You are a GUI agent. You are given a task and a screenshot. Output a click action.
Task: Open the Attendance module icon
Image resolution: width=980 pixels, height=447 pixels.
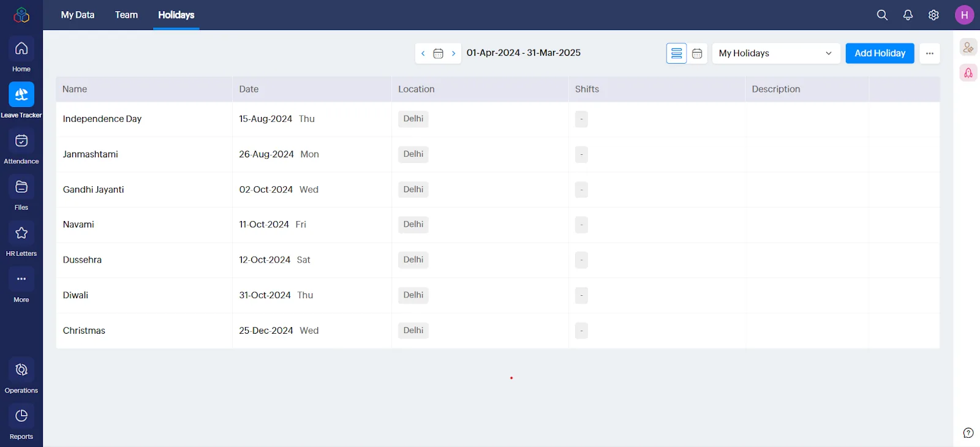click(21, 141)
